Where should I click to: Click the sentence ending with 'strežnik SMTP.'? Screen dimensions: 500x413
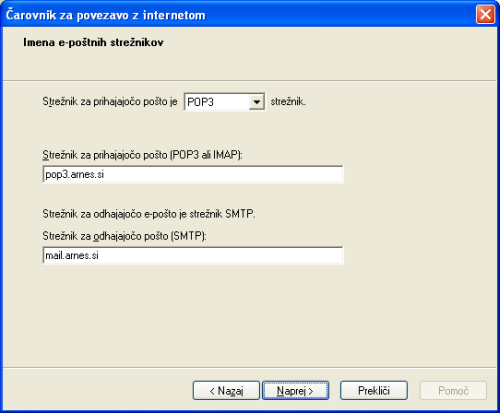click(x=149, y=214)
